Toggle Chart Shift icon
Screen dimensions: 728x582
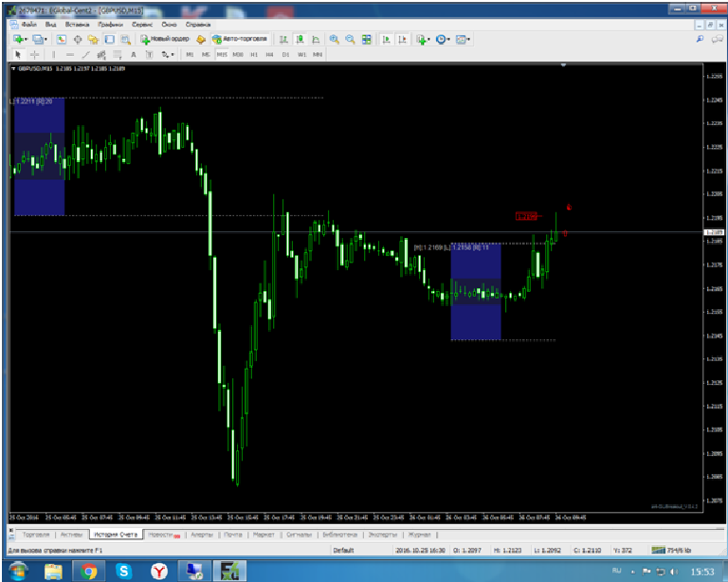(x=402, y=40)
